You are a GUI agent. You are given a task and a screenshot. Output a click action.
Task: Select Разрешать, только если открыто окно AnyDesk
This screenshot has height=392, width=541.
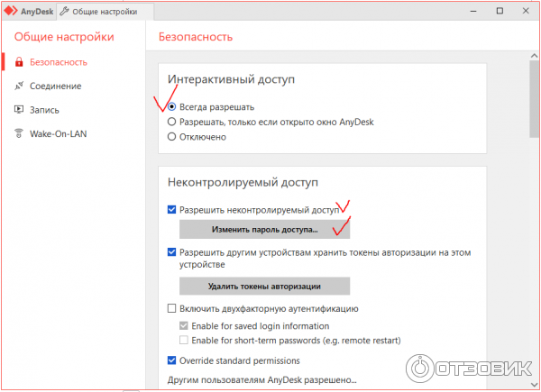pos(172,122)
